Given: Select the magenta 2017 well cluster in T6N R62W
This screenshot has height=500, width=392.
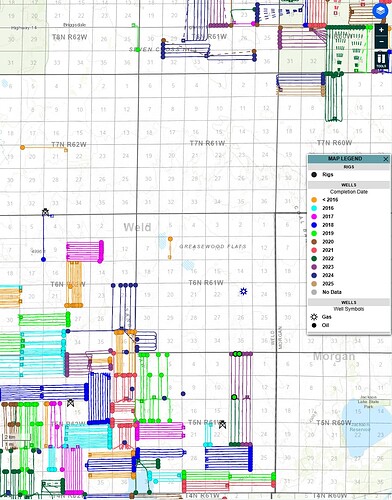Looking at the screenshot, I should click(85, 251).
